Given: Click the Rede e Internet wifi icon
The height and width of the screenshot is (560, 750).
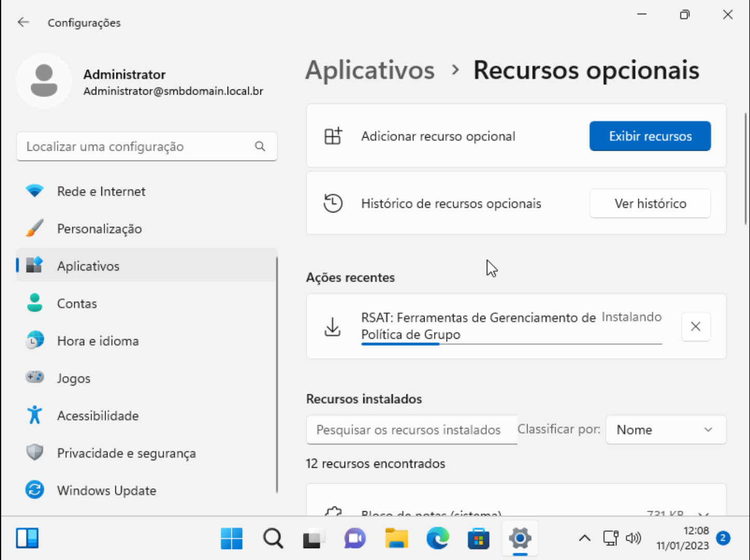Looking at the screenshot, I should 35,191.
